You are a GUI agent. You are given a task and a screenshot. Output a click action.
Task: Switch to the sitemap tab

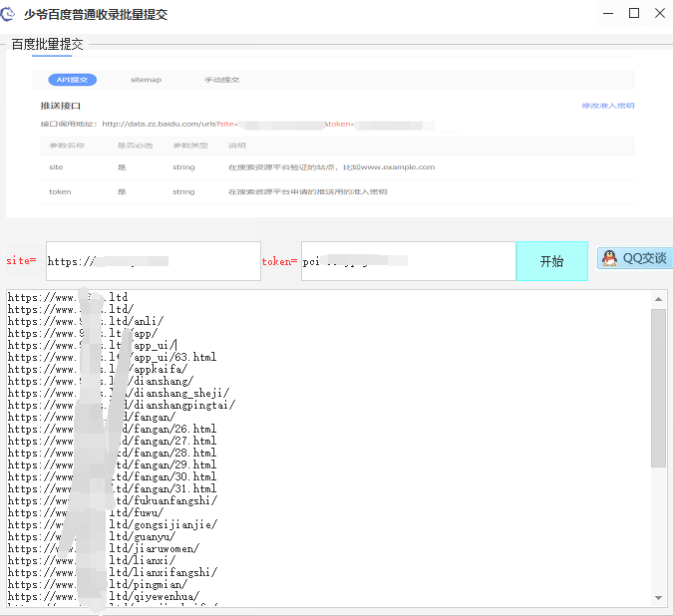coord(146,80)
